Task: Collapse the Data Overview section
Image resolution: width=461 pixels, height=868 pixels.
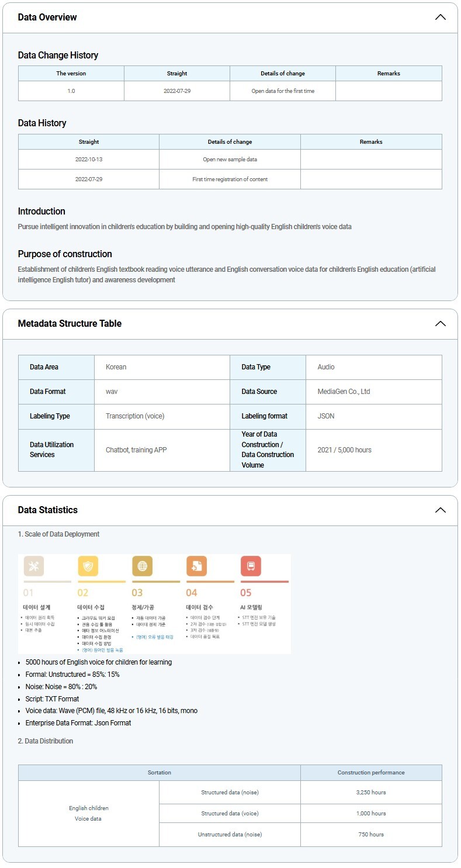Action: click(440, 18)
